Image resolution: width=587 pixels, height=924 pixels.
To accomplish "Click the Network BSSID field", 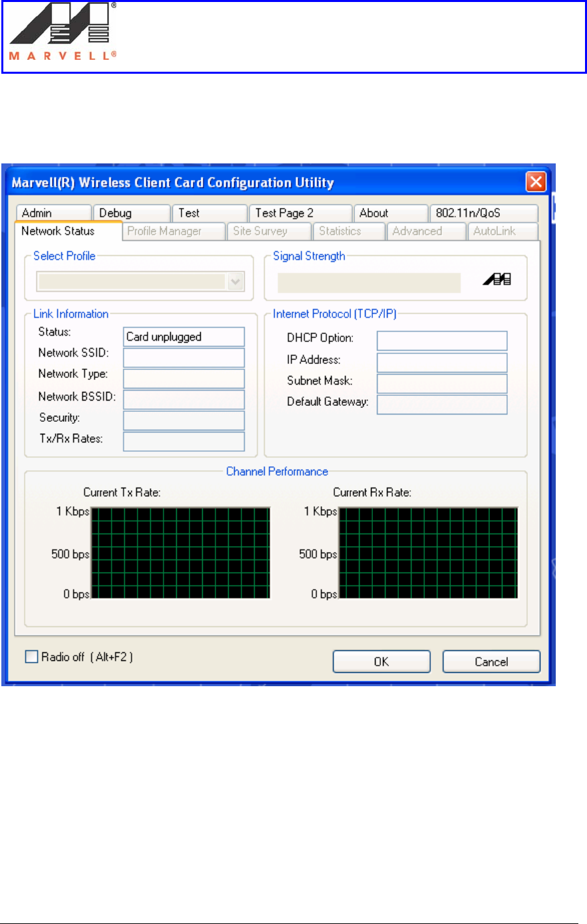I will 184,400.
